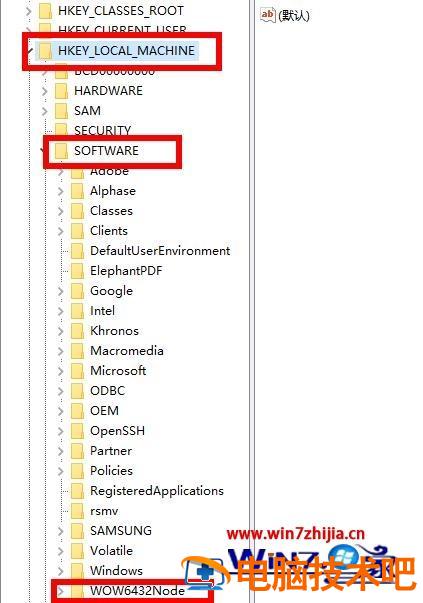Expand the Intel subkey

(x=60, y=311)
